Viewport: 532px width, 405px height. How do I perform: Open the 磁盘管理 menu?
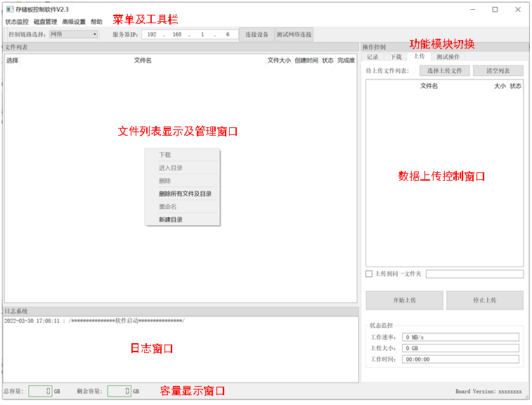tap(45, 22)
